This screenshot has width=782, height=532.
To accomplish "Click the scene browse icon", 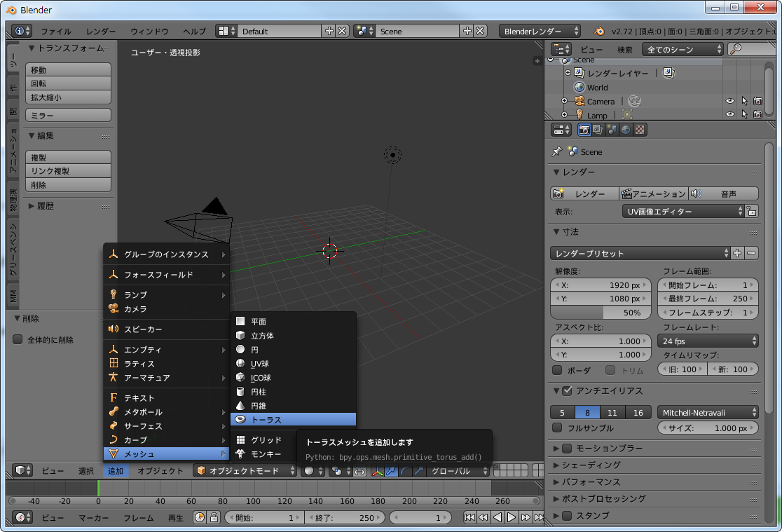I will 364,31.
